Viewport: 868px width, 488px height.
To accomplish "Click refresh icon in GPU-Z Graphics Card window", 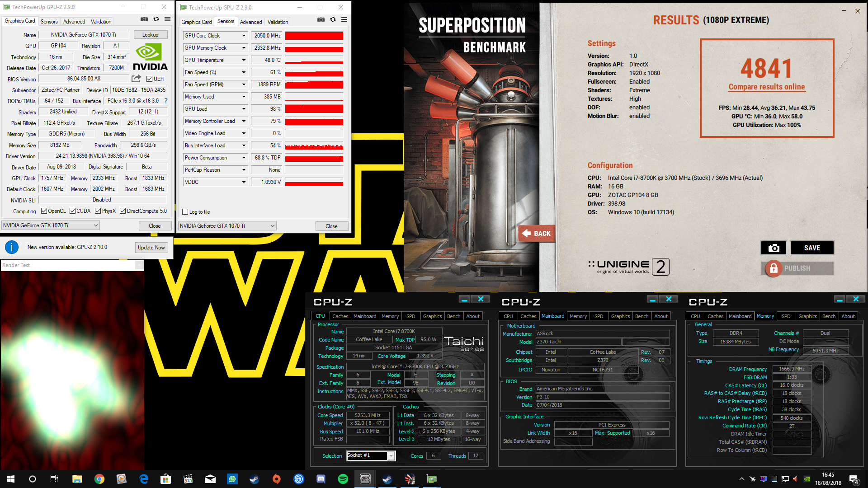I will click(x=156, y=19).
